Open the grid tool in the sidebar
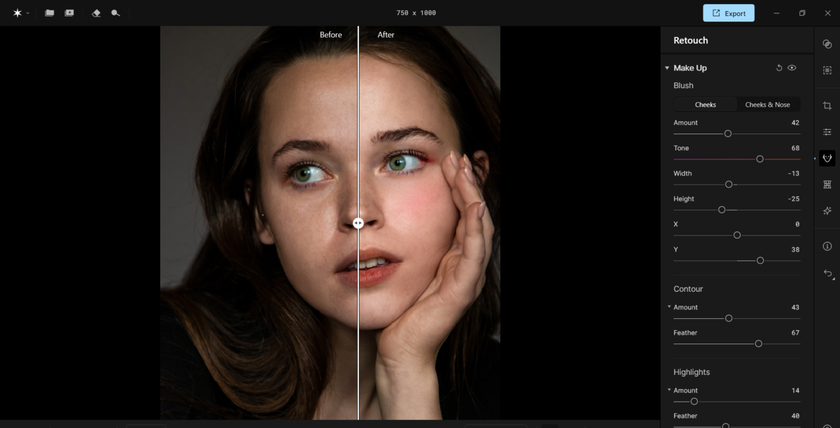 pos(827,184)
